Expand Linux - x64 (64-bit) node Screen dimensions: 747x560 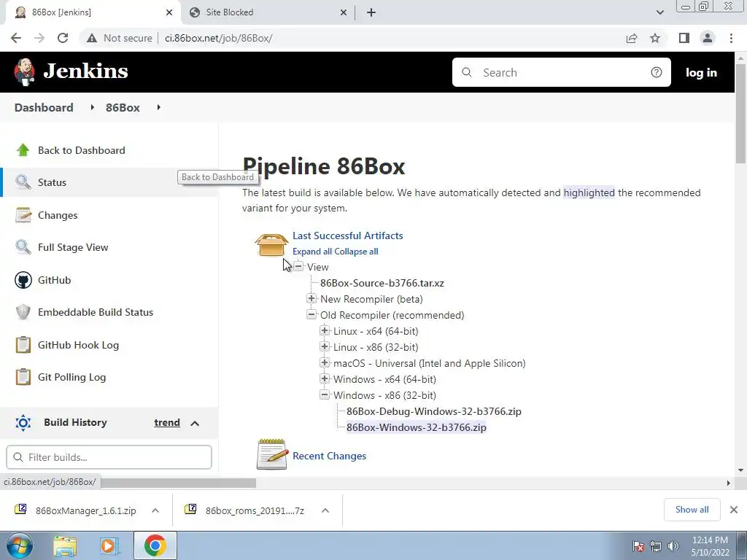pyautogui.click(x=325, y=330)
